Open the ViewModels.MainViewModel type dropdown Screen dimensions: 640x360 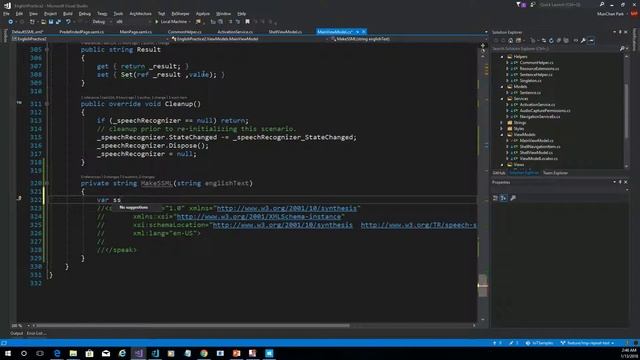pyautogui.click(x=249, y=39)
